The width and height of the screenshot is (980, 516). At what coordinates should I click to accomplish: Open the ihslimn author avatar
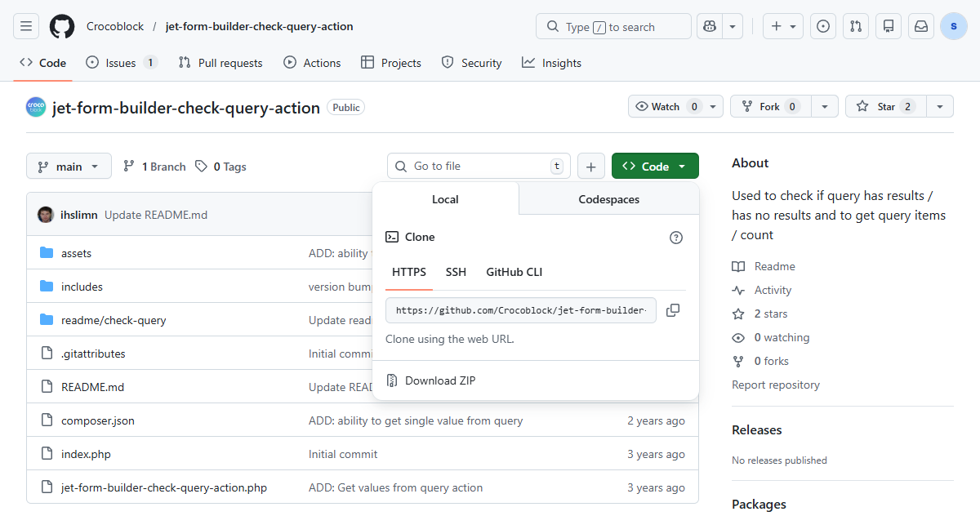[46, 215]
